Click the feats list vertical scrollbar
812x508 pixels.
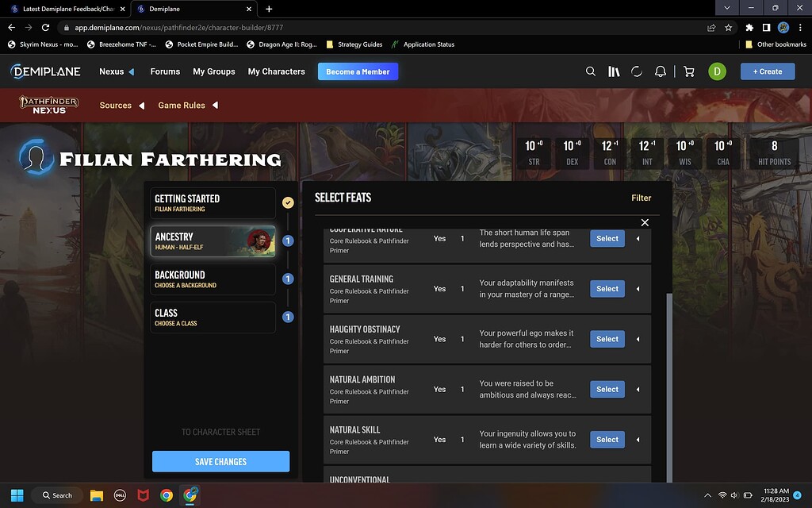pos(669,387)
